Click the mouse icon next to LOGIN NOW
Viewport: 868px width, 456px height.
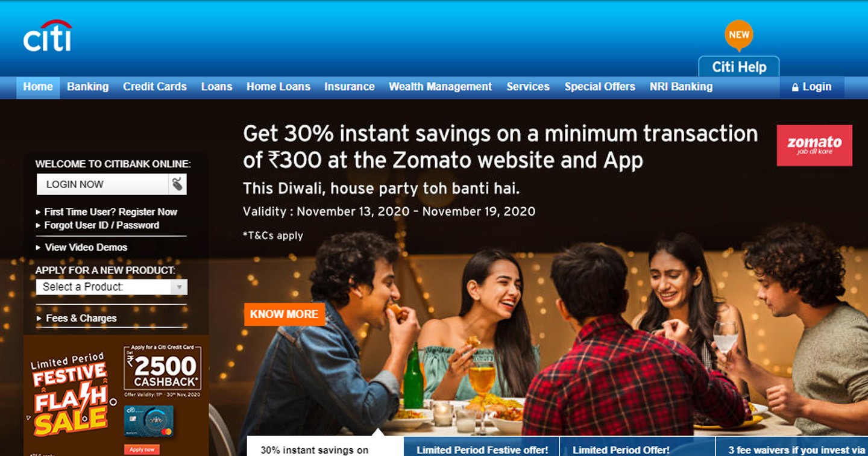coord(177,184)
